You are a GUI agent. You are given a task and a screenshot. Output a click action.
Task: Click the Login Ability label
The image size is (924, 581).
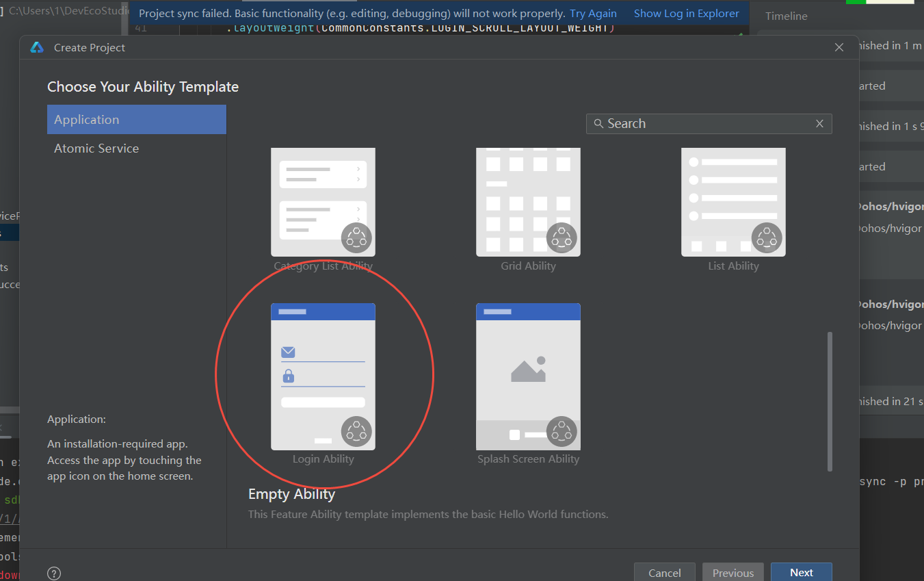(323, 459)
